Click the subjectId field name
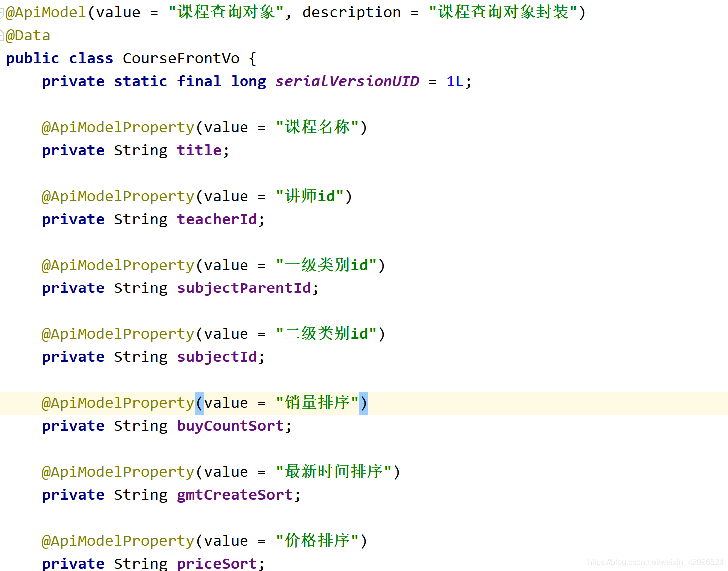The image size is (728, 571). pos(217,357)
